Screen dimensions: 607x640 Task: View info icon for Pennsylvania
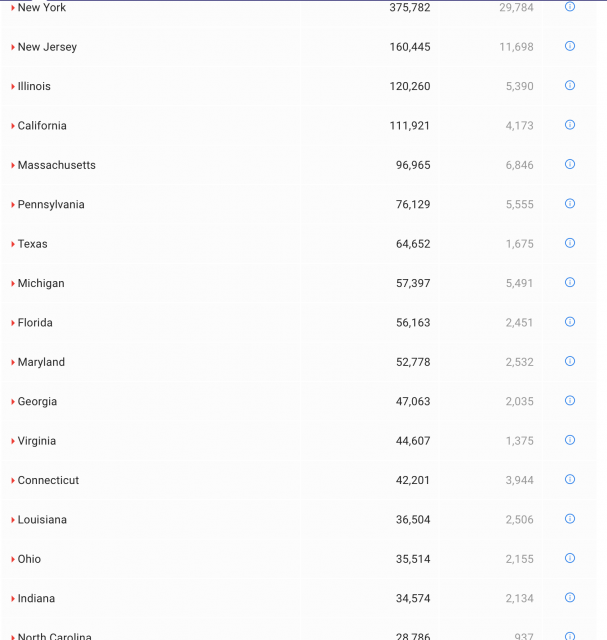click(x=570, y=204)
